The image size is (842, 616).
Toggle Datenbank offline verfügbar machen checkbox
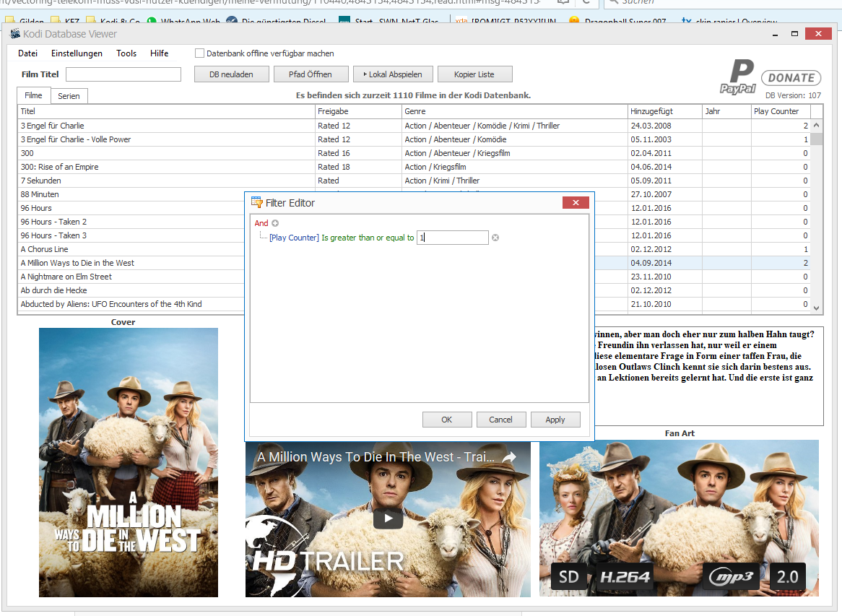tap(200, 53)
